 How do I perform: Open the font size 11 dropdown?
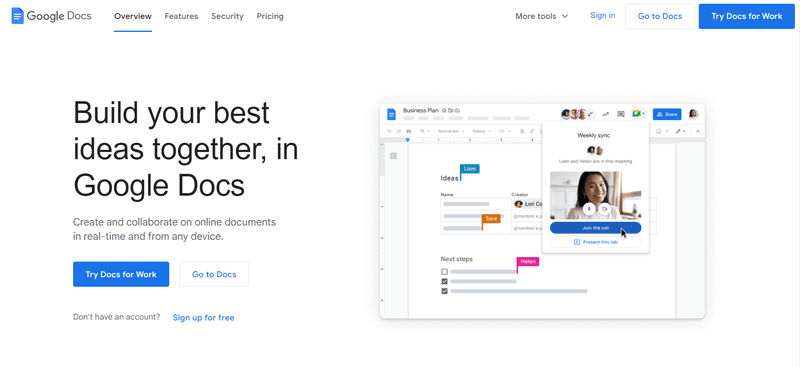[505, 131]
